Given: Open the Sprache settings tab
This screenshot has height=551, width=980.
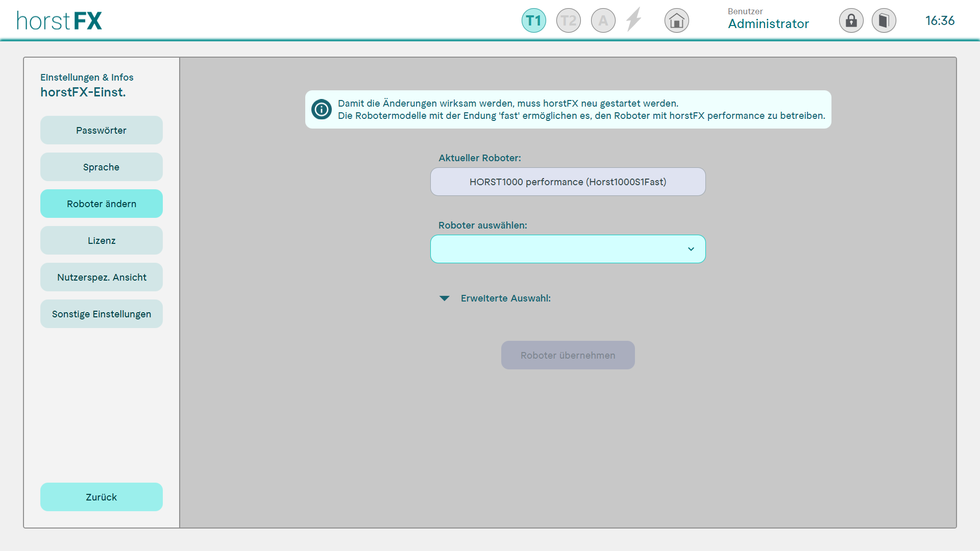Looking at the screenshot, I should (x=101, y=167).
